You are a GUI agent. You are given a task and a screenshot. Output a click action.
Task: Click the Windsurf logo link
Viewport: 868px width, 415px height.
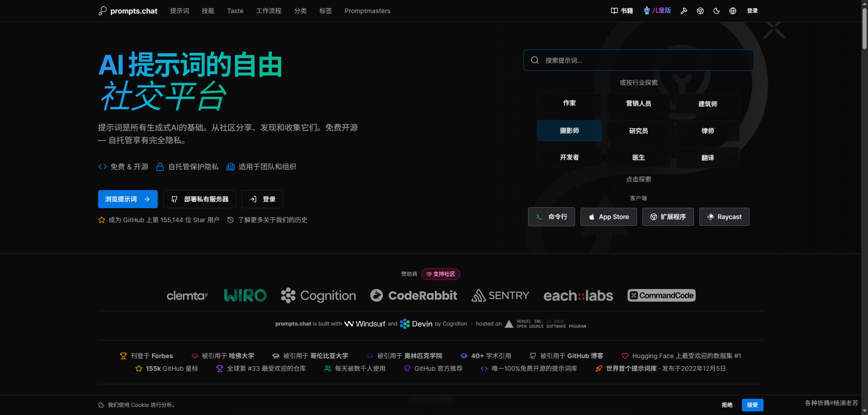click(365, 324)
